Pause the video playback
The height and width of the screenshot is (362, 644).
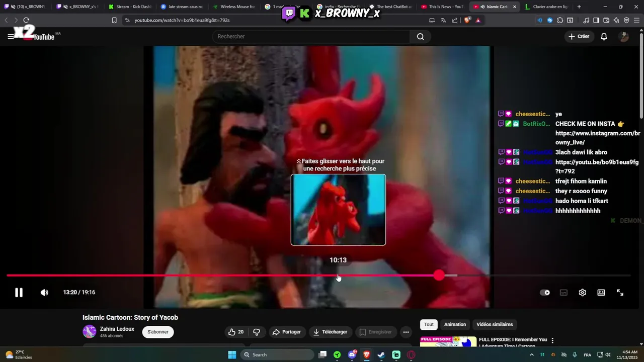coord(19,293)
